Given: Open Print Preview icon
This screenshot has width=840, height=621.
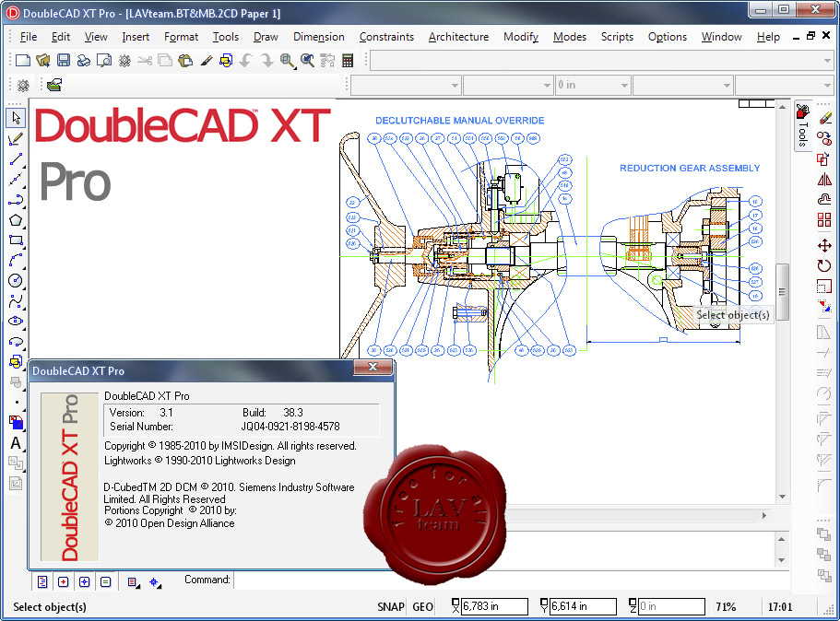Looking at the screenshot, I should coord(104,61).
